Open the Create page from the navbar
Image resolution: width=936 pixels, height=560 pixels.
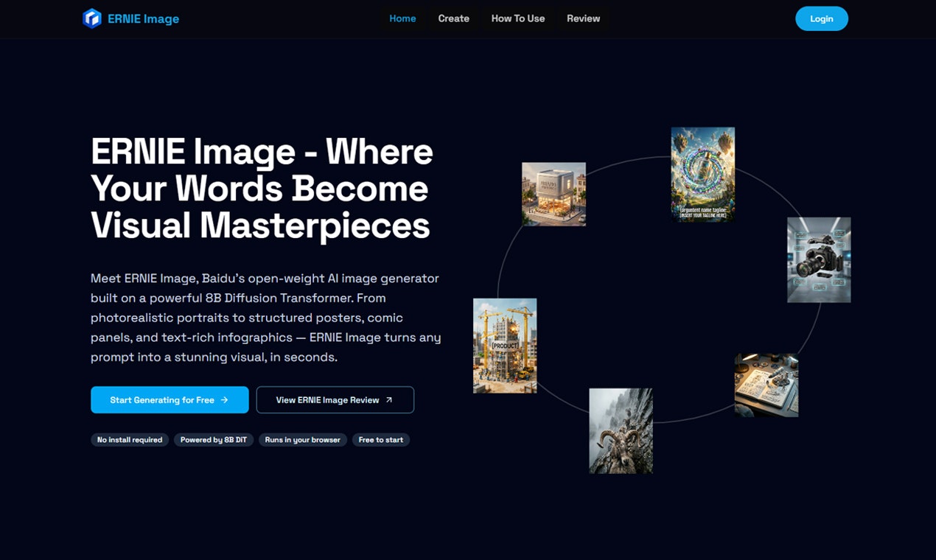tap(453, 18)
